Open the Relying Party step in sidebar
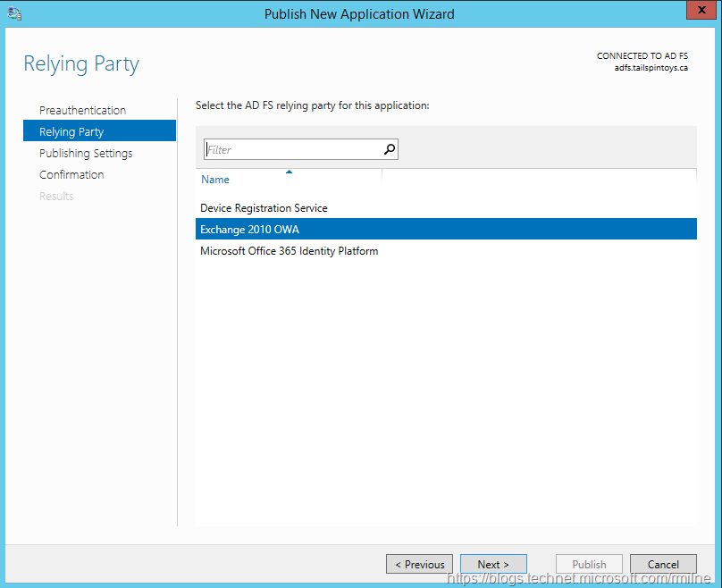The height and width of the screenshot is (588, 722). click(x=71, y=132)
